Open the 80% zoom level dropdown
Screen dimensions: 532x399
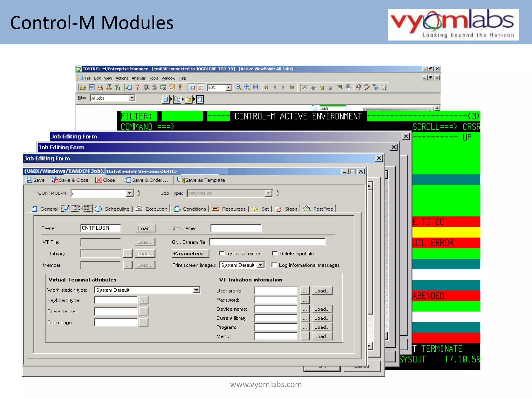coord(228,88)
